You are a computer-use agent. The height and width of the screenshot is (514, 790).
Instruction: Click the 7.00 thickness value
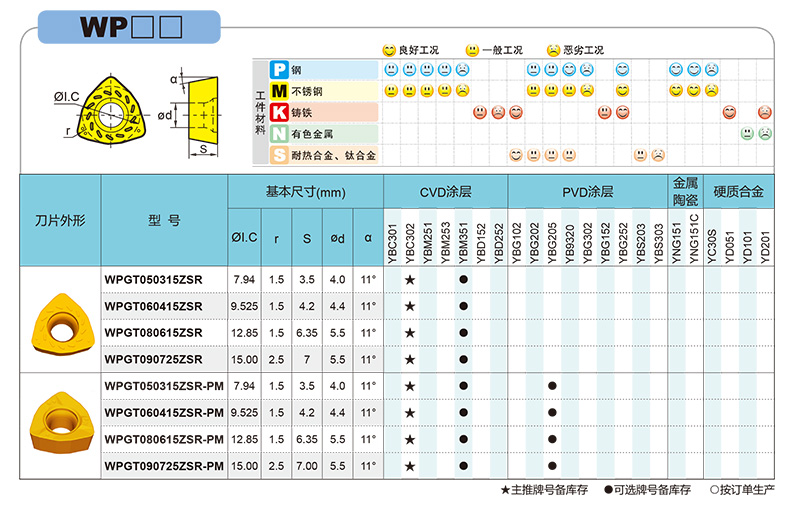307,466
